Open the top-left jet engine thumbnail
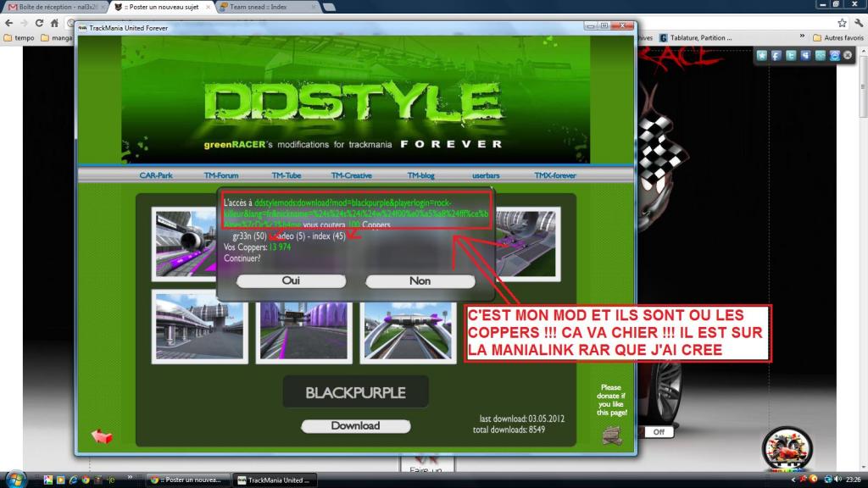 tap(184, 244)
